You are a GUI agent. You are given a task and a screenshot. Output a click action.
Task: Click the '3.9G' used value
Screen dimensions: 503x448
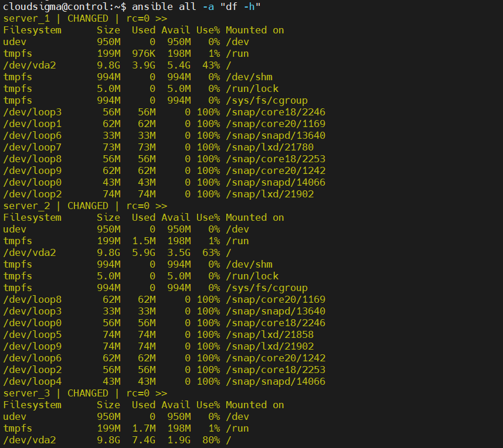144,66
